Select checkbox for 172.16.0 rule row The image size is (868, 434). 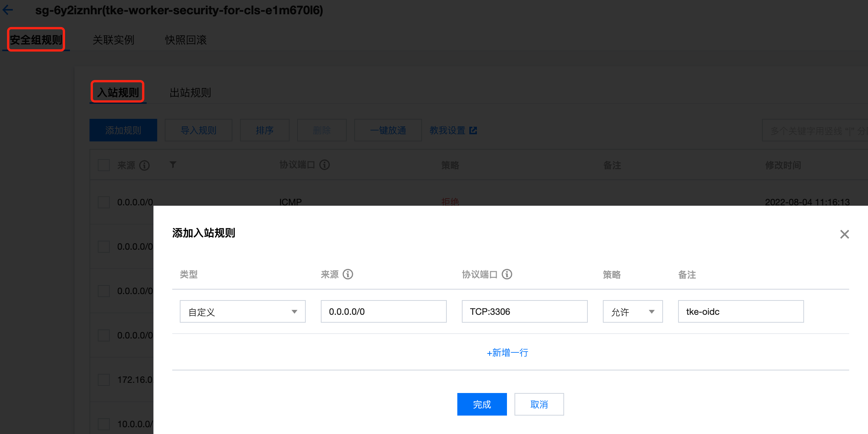[104, 379]
